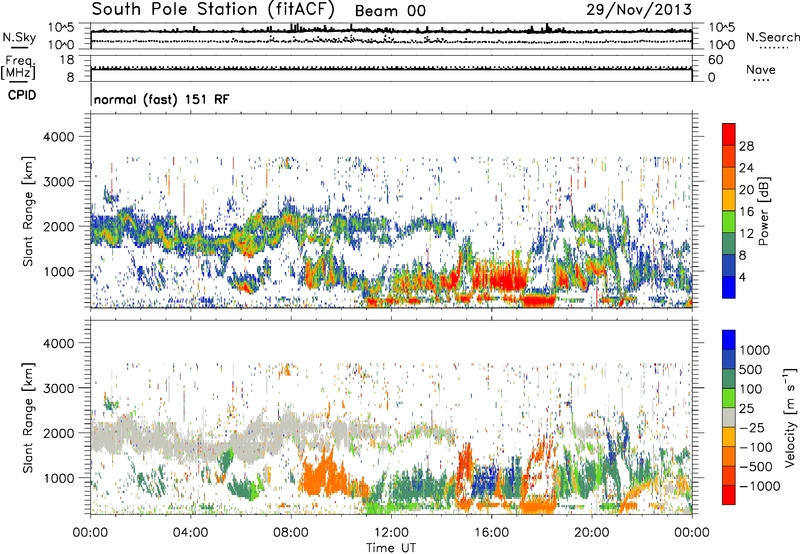Click "Slant Range [km]" label of power panel

[x=28, y=211]
